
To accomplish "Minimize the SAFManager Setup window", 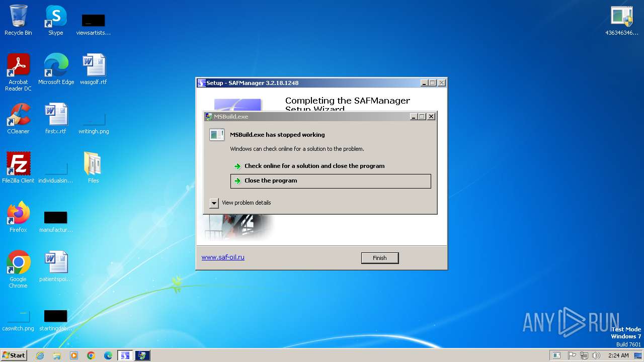I will 424,83.
